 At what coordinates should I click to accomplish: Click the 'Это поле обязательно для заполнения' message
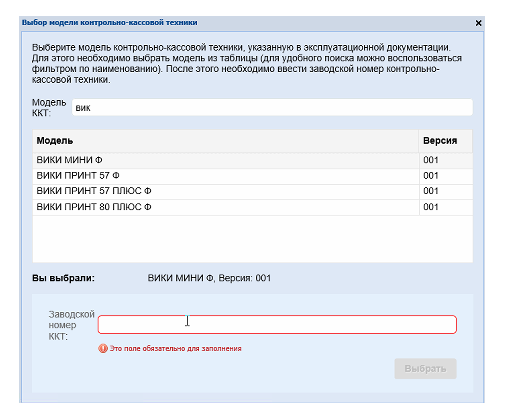(176, 349)
